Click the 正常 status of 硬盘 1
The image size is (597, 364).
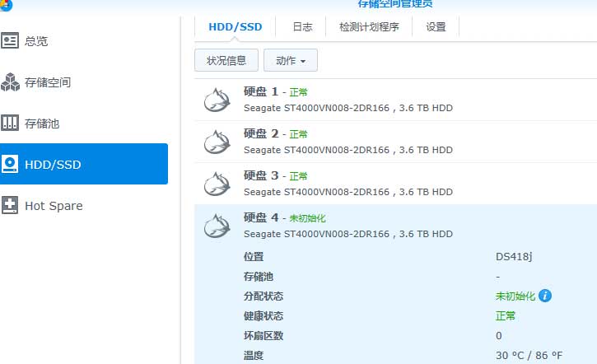coord(298,92)
